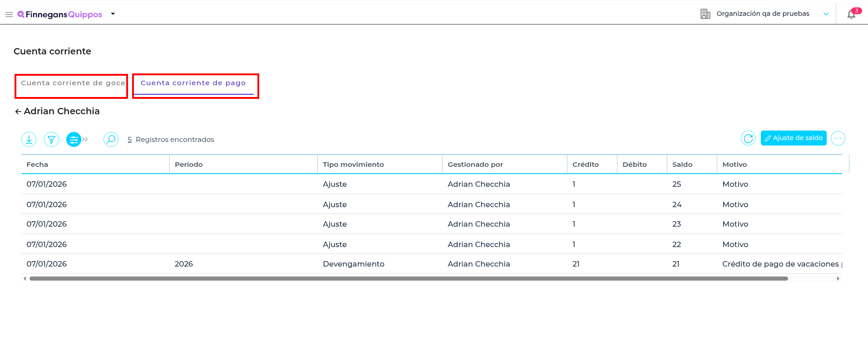Select Cuenta corriente de pago tab
Viewport: 868px width, 340px height.
tap(193, 83)
